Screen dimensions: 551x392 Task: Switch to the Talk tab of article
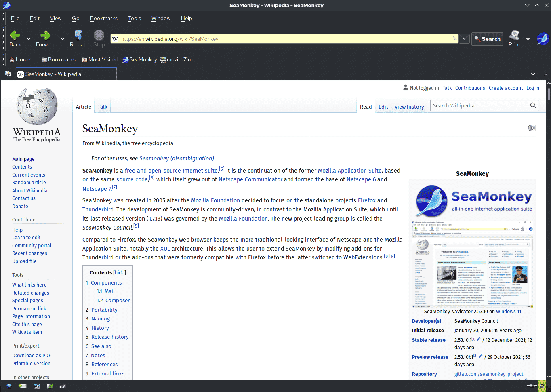(102, 107)
